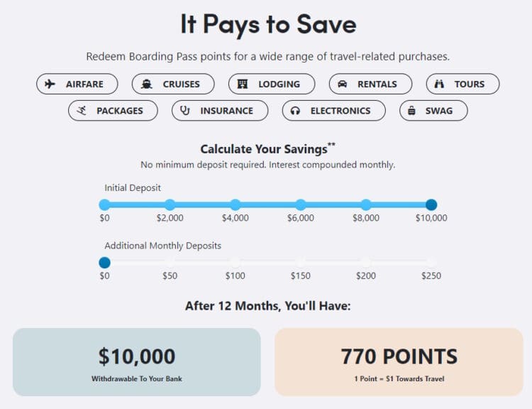Click the 770 Points result card
This screenshot has height=409, width=532.
[x=399, y=361]
